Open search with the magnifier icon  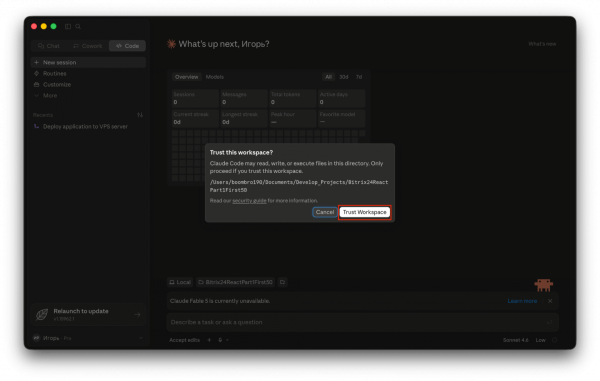click(78, 26)
